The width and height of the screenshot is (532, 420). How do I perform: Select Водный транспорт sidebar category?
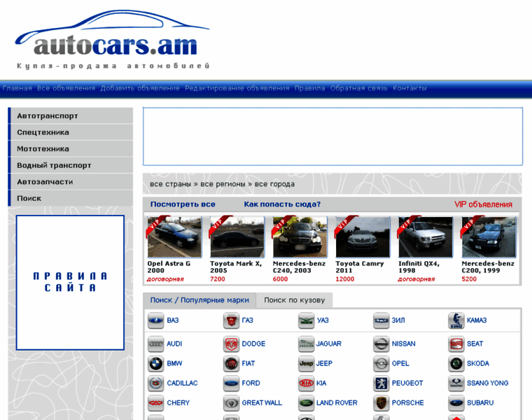coord(71,165)
